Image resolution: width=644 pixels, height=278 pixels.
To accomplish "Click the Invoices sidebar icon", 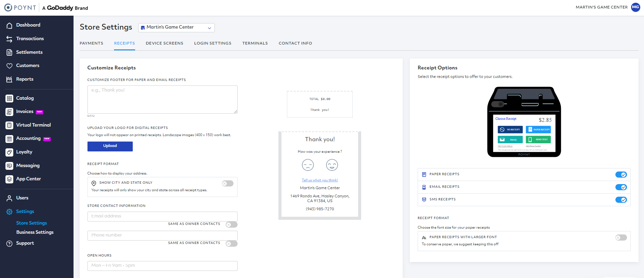I will click(10, 112).
